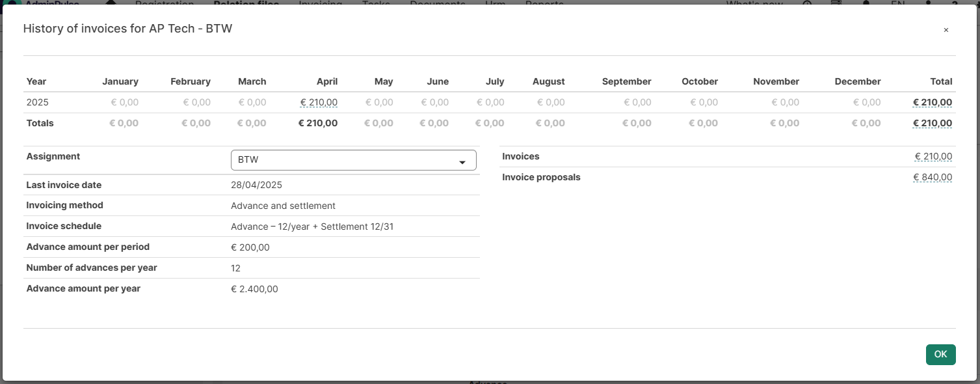This screenshot has height=384, width=980.
Task: Click the Totals row April amount
Action: tap(317, 123)
